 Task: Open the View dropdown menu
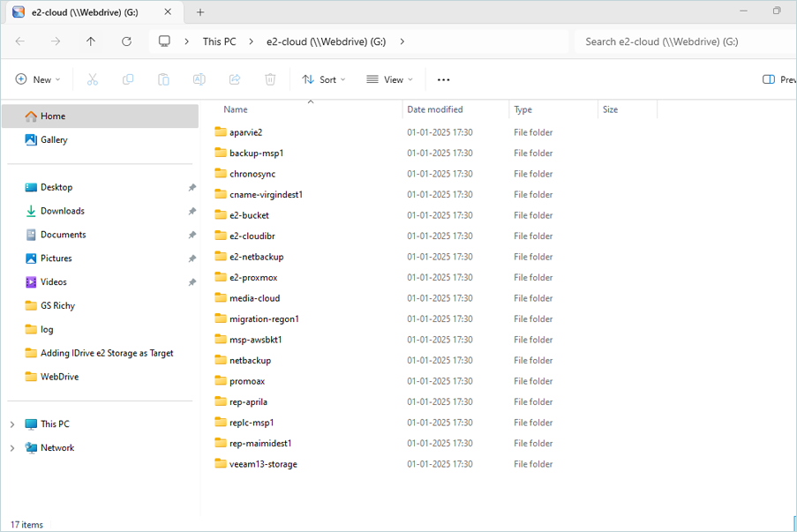pyautogui.click(x=389, y=79)
